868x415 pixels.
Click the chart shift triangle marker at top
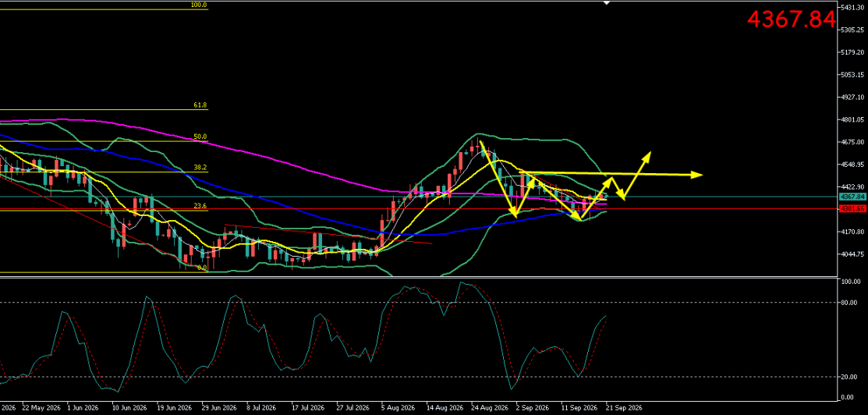click(x=607, y=3)
